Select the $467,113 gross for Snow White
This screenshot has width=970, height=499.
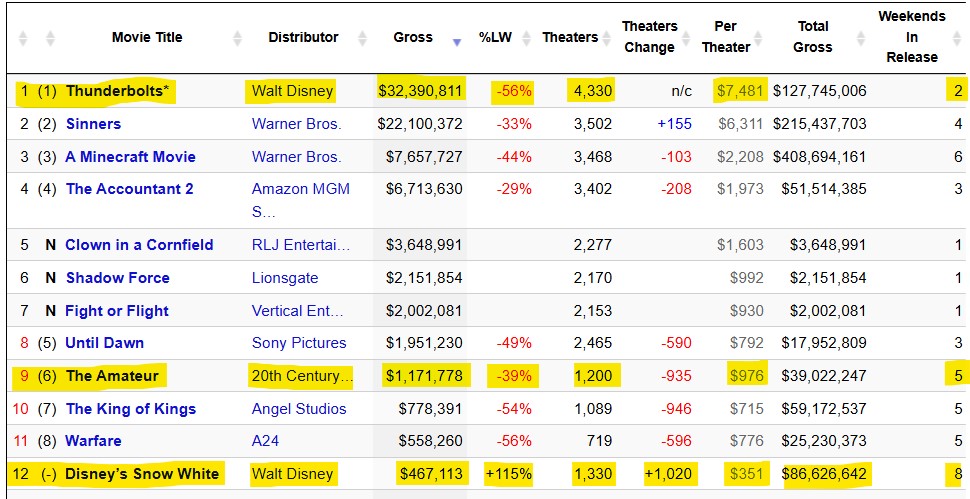[432, 474]
